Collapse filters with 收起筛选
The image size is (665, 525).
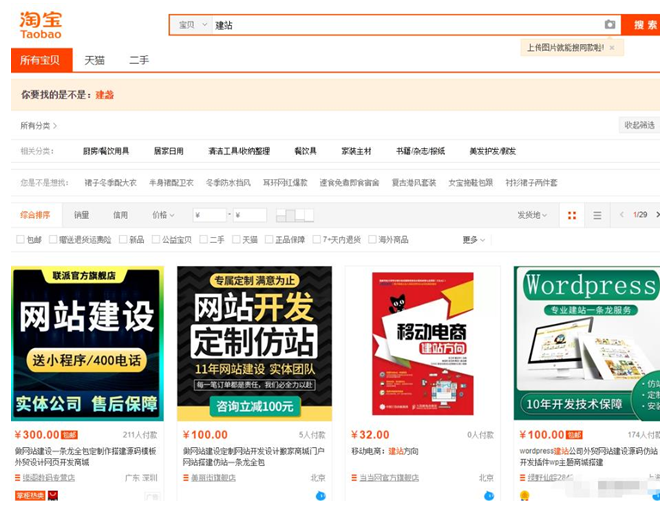coord(639,125)
